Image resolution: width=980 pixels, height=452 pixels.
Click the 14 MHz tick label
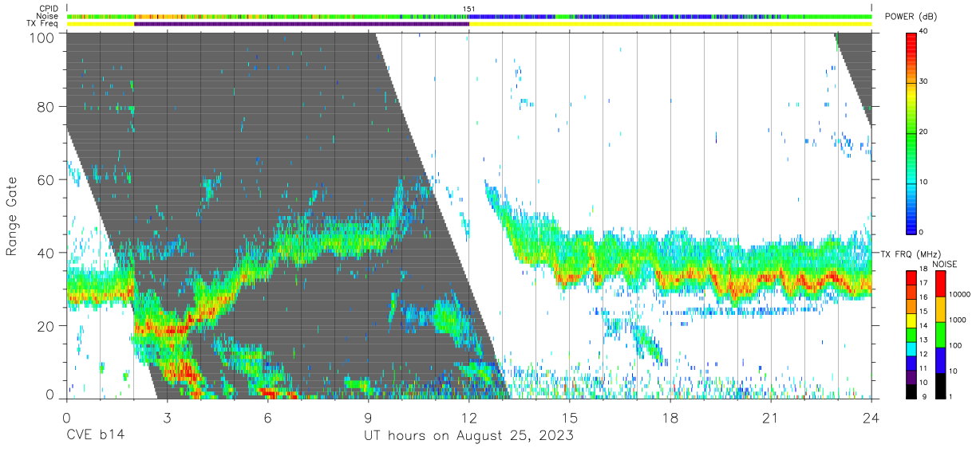tap(923, 327)
